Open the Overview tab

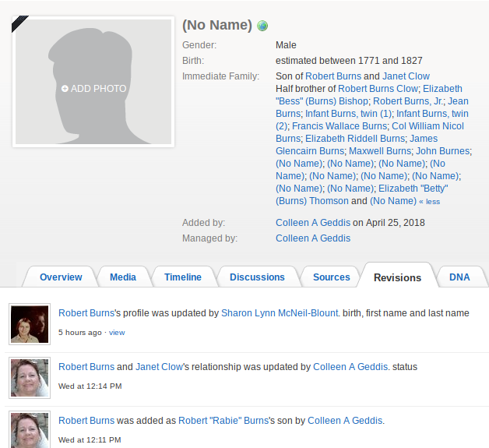coord(61,277)
